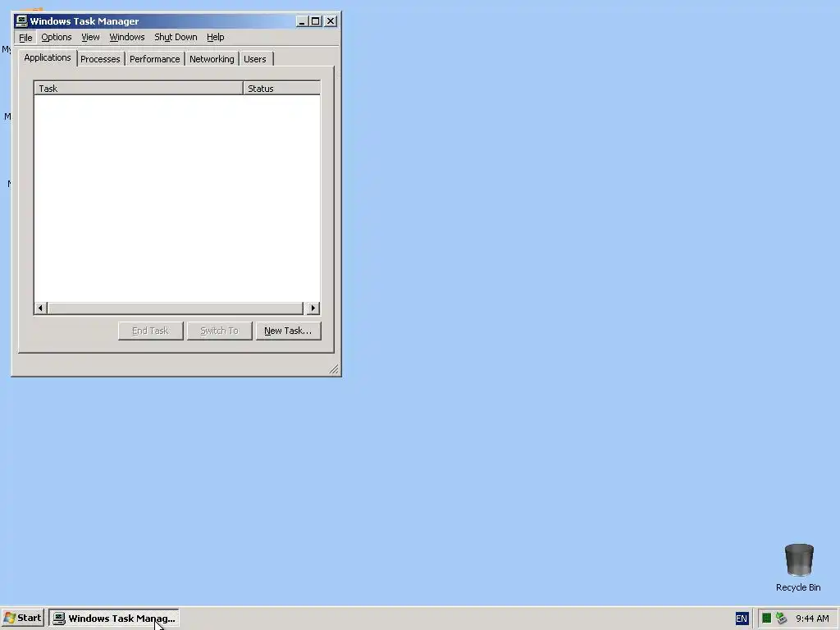The image size is (840, 630).
Task: Open the File menu in Task Manager
Action: tap(25, 37)
